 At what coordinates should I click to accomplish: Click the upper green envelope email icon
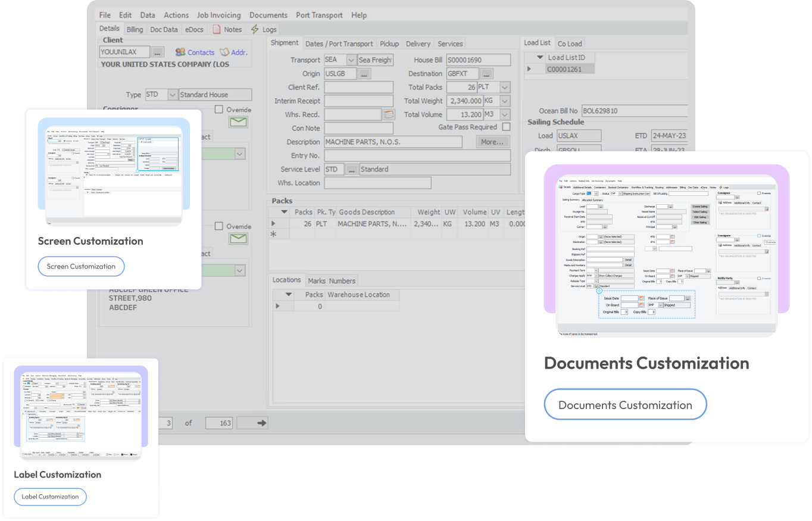pyautogui.click(x=238, y=123)
